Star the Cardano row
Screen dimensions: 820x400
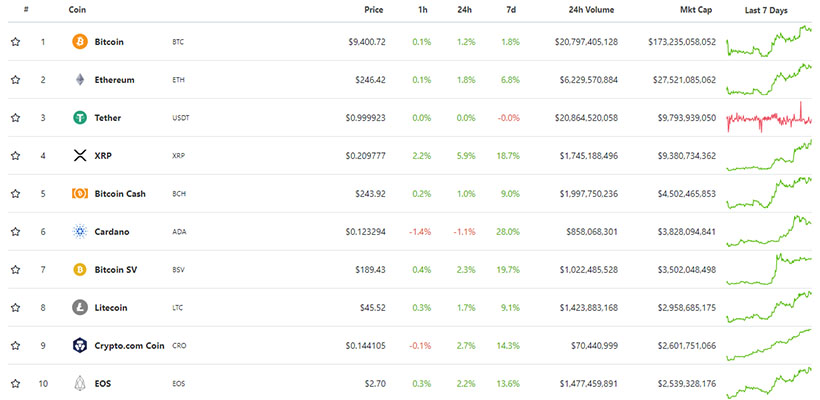click(15, 232)
